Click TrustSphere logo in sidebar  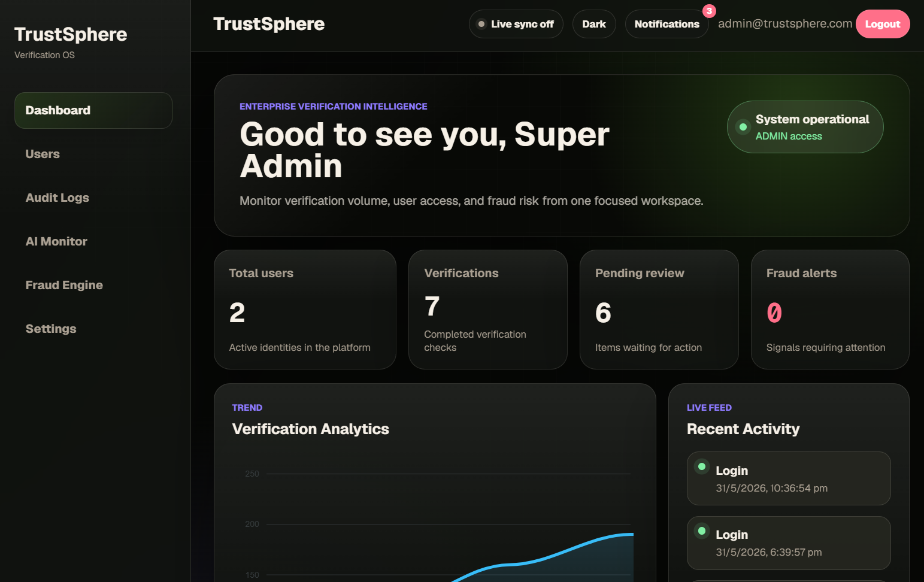click(71, 35)
